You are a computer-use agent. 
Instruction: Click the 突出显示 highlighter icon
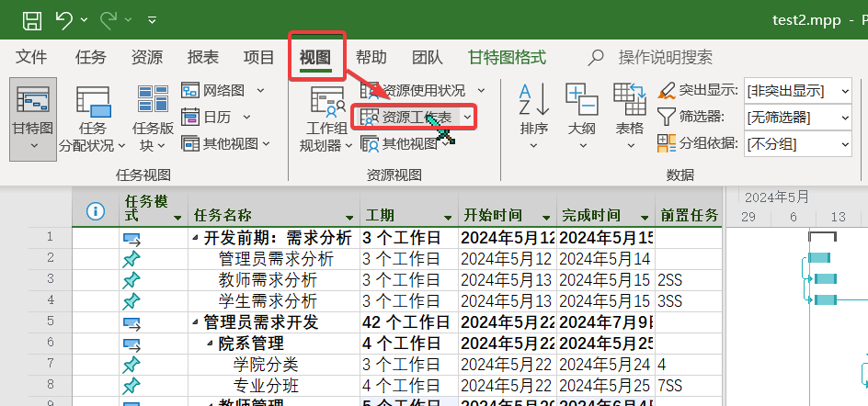[666, 90]
